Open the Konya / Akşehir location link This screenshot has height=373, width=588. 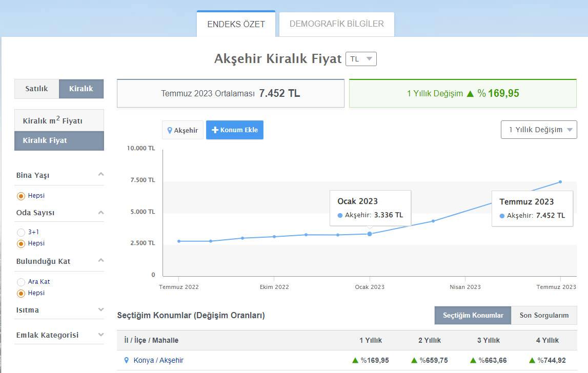pos(159,360)
